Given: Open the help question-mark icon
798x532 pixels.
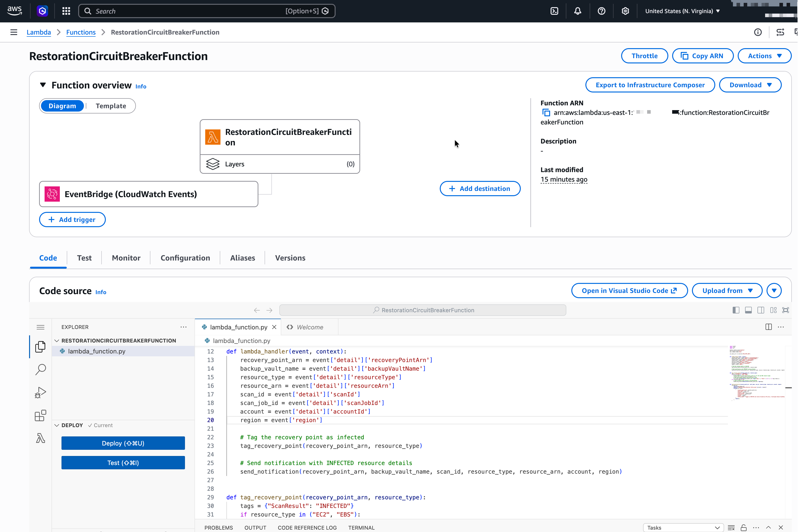Looking at the screenshot, I should pos(602,11).
